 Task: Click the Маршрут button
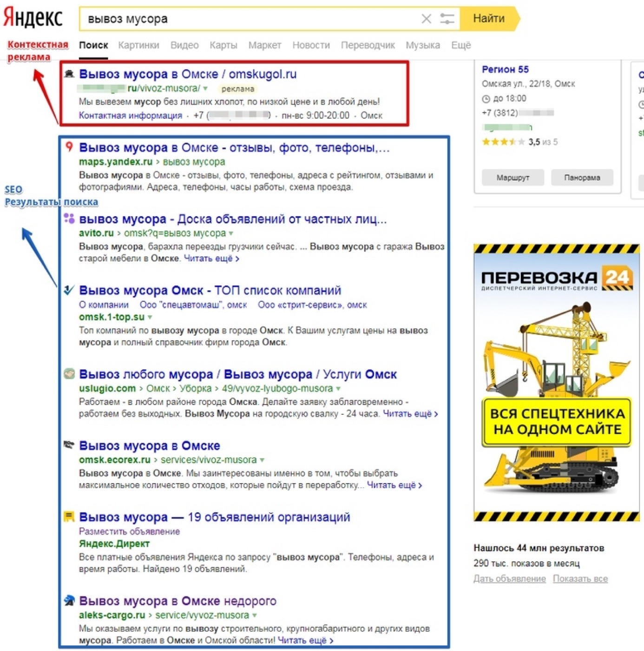point(513,178)
